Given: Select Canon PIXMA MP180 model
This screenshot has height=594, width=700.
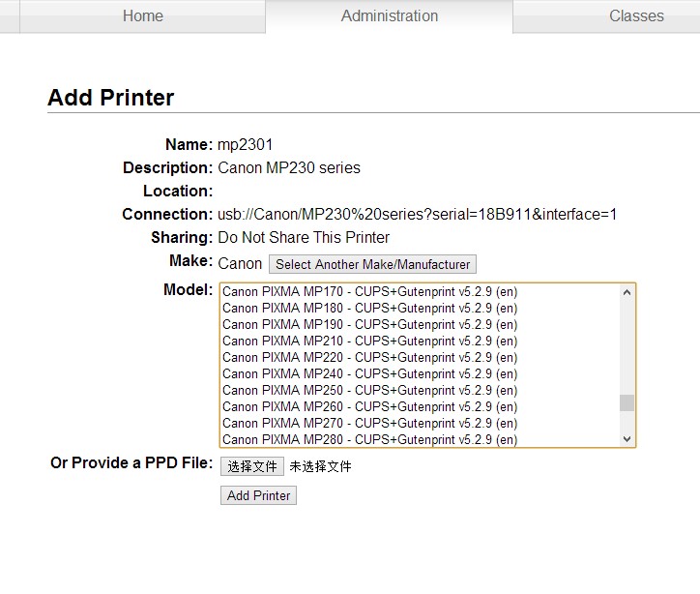Looking at the screenshot, I should (420, 309).
